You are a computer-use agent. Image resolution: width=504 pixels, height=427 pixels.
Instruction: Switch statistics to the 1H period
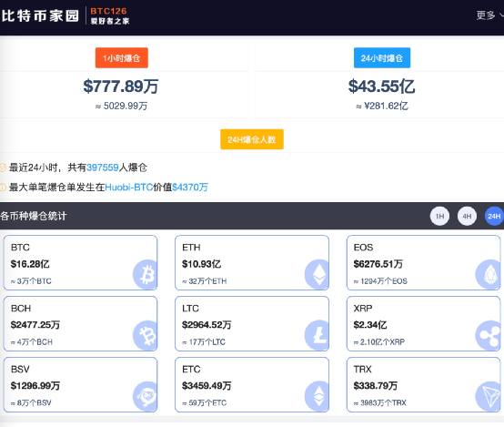click(x=439, y=217)
